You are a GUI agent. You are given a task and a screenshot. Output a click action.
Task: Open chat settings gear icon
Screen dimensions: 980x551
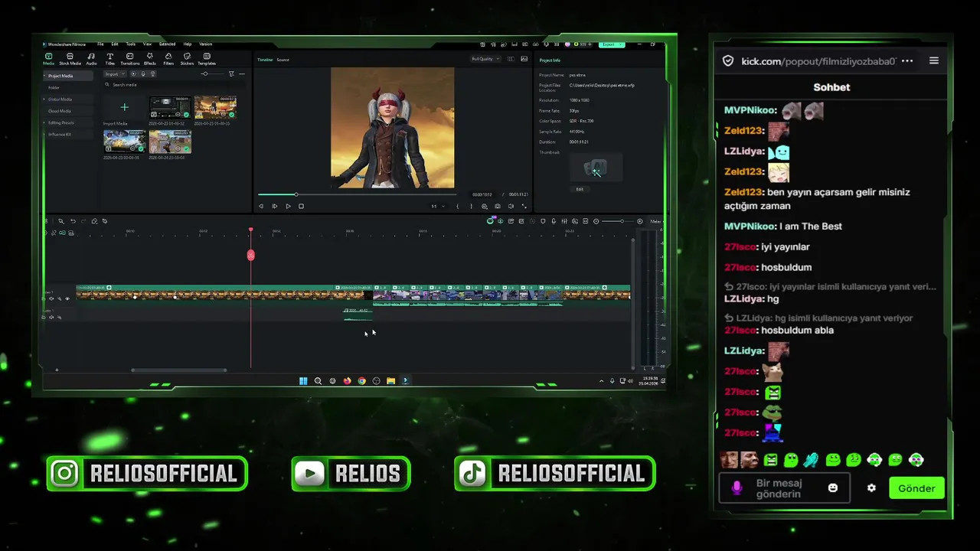click(x=871, y=488)
